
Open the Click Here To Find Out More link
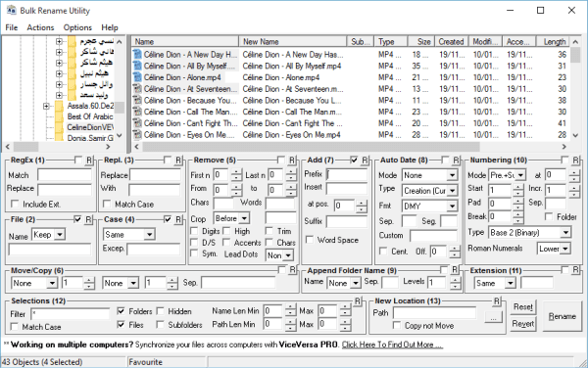coord(392,345)
